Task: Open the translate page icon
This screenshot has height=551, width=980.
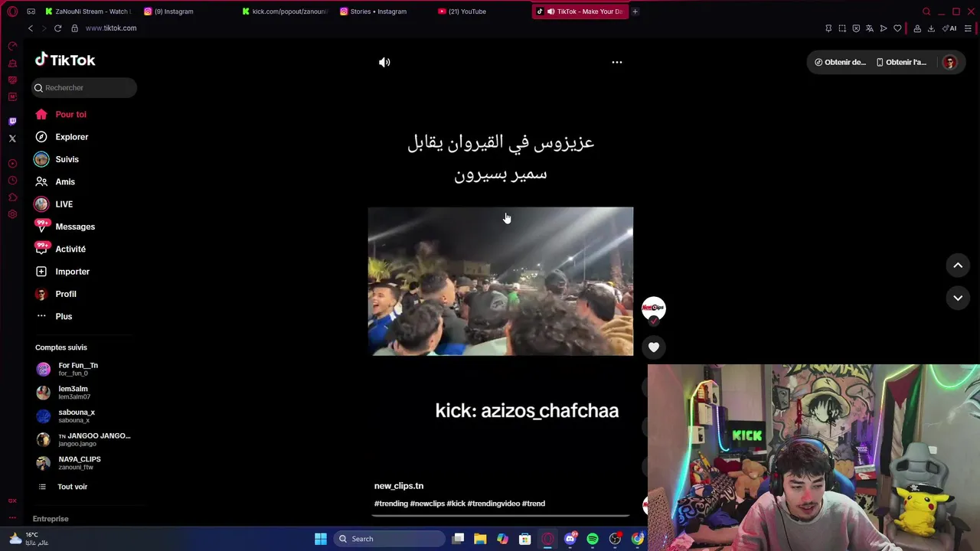Action: tap(870, 28)
